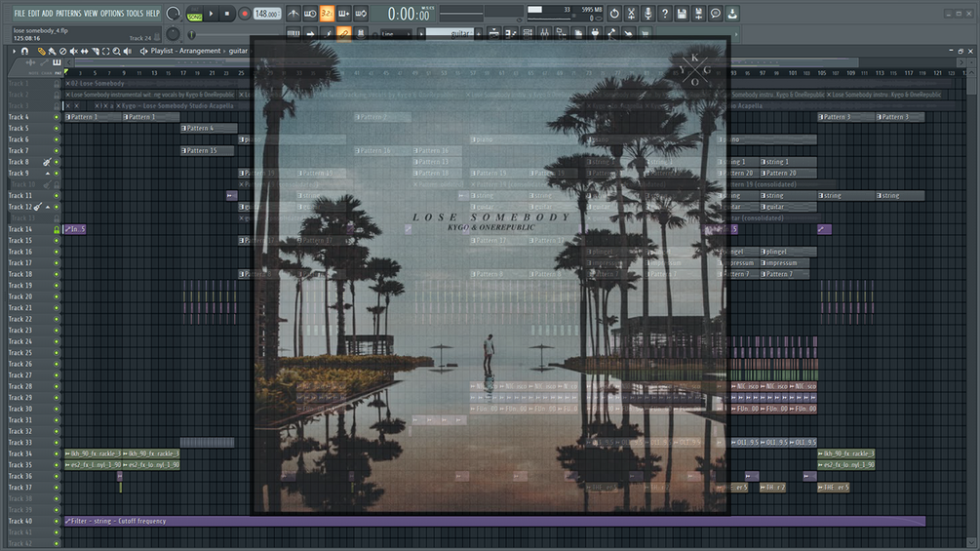The height and width of the screenshot is (551, 980).
Task: Click the Playlist - Arrangement breadcrumb label
Action: pyautogui.click(x=185, y=52)
